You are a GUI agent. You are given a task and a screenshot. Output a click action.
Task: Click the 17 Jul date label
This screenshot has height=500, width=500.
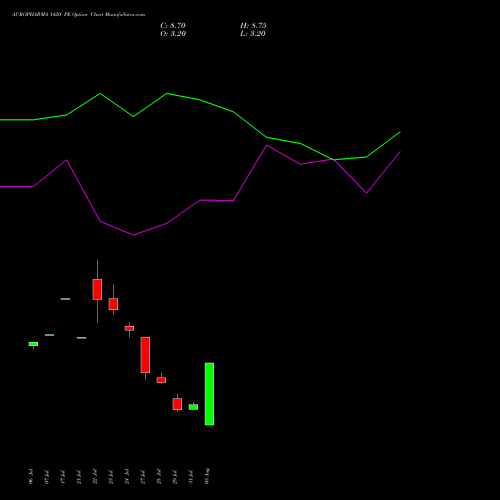(x=63, y=477)
